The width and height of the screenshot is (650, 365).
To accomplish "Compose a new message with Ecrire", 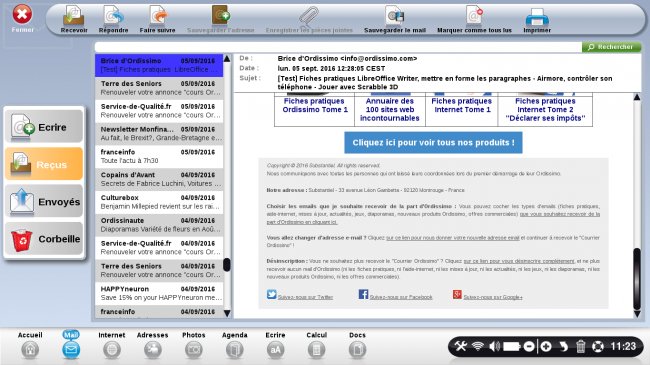I will click(x=44, y=127).
